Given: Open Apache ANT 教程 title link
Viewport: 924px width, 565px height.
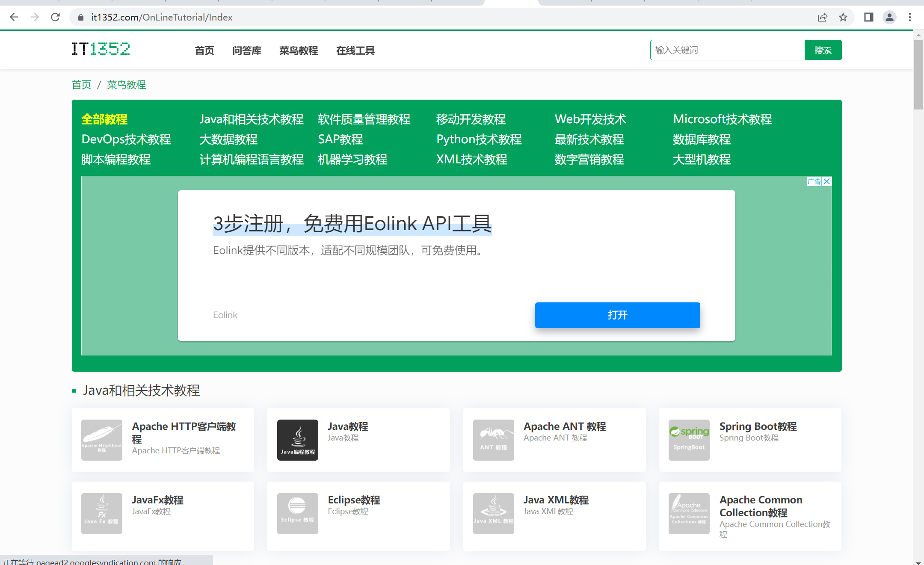Looking at the screenshot, I should pos(565,426).
